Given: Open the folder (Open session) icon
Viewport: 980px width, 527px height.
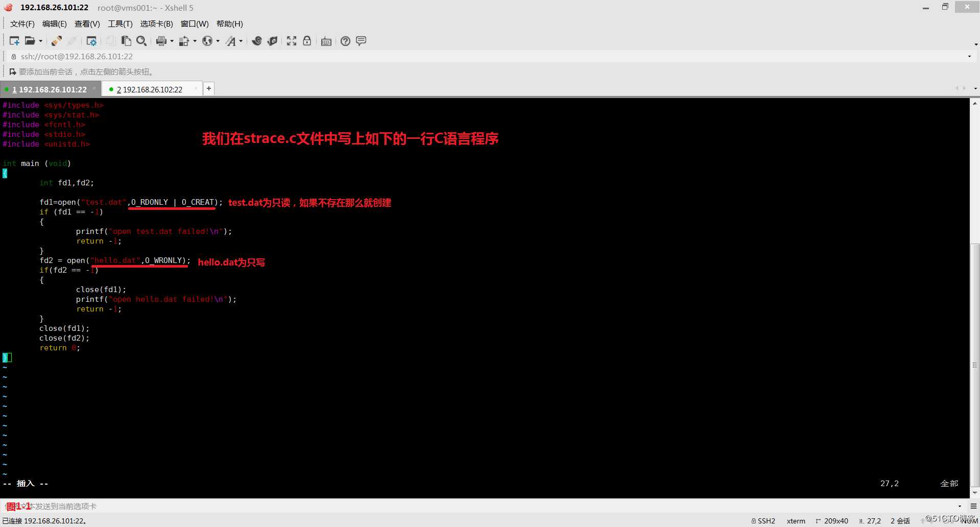Looking at the screenshot, I should point(30,41).
